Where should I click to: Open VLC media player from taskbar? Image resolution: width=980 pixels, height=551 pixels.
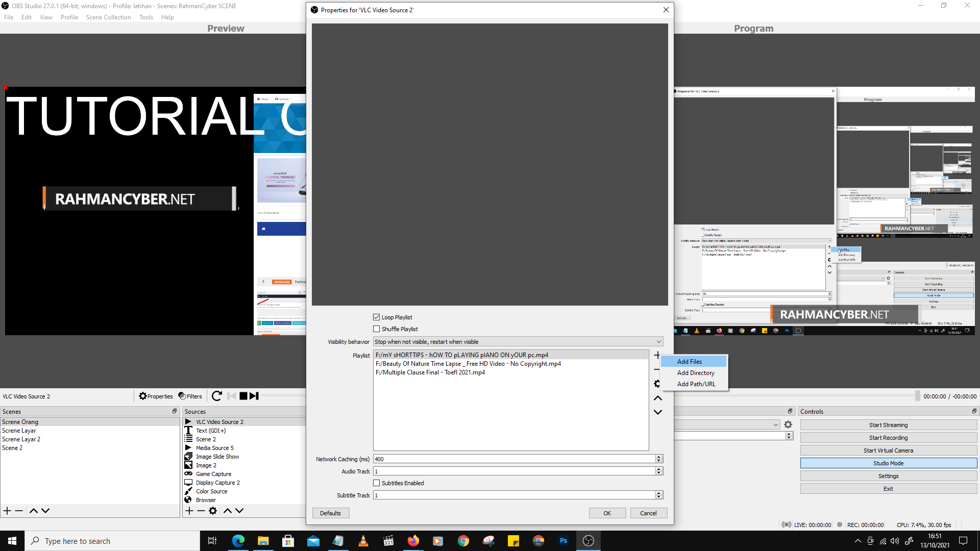[363, 541]
